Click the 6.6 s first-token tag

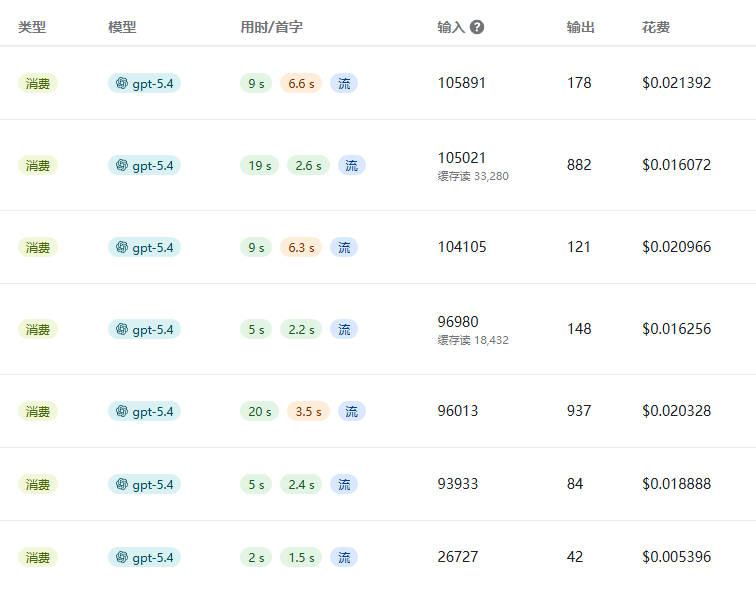301,83
